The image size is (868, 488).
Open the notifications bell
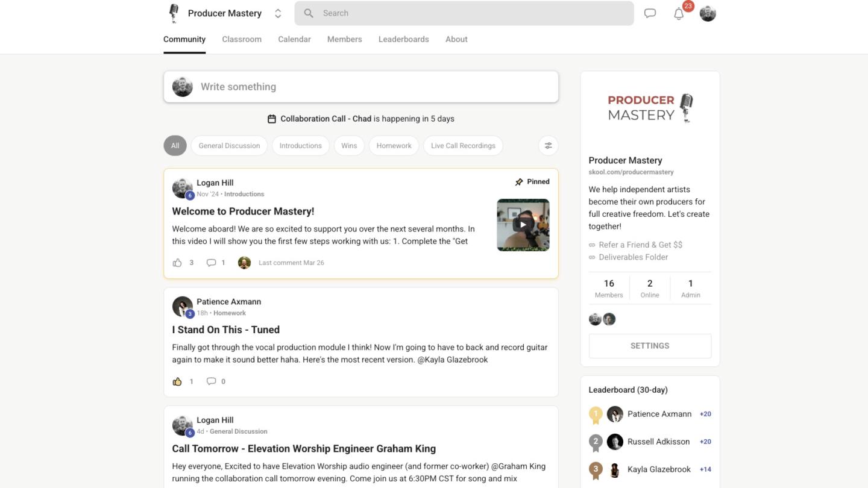[679, 14]
